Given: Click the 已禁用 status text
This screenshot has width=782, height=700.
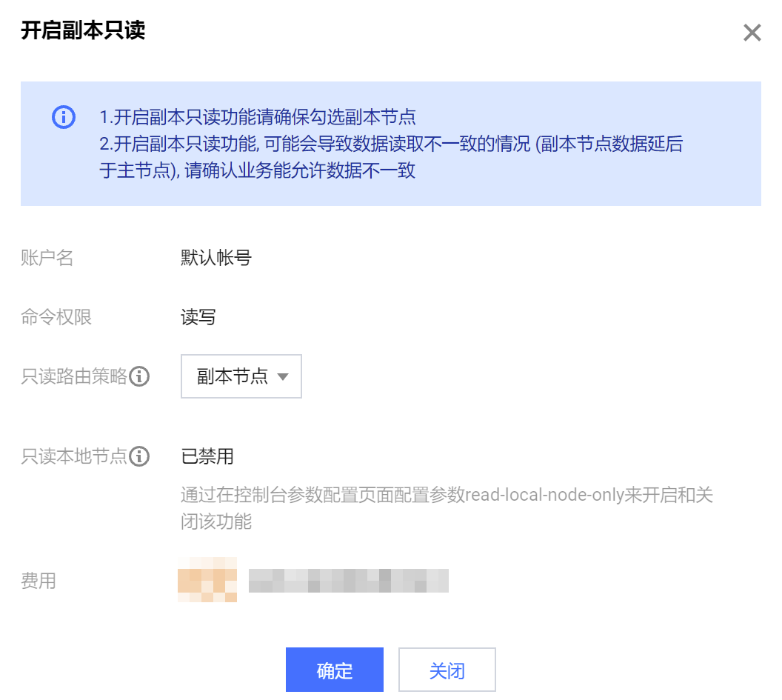Looking at the screenshot, I should [x=207, y=456].
